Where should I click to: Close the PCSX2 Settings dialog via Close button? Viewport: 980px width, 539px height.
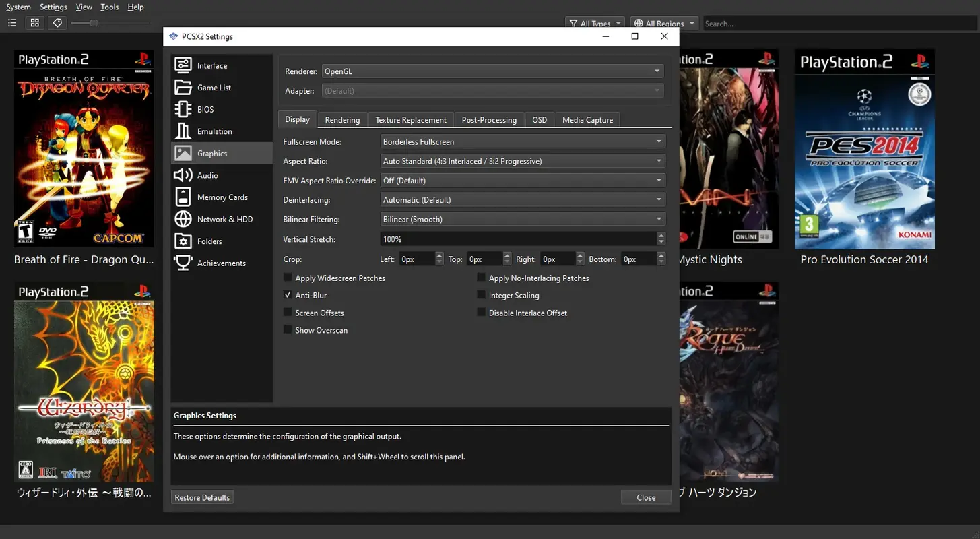pos(646,497)
